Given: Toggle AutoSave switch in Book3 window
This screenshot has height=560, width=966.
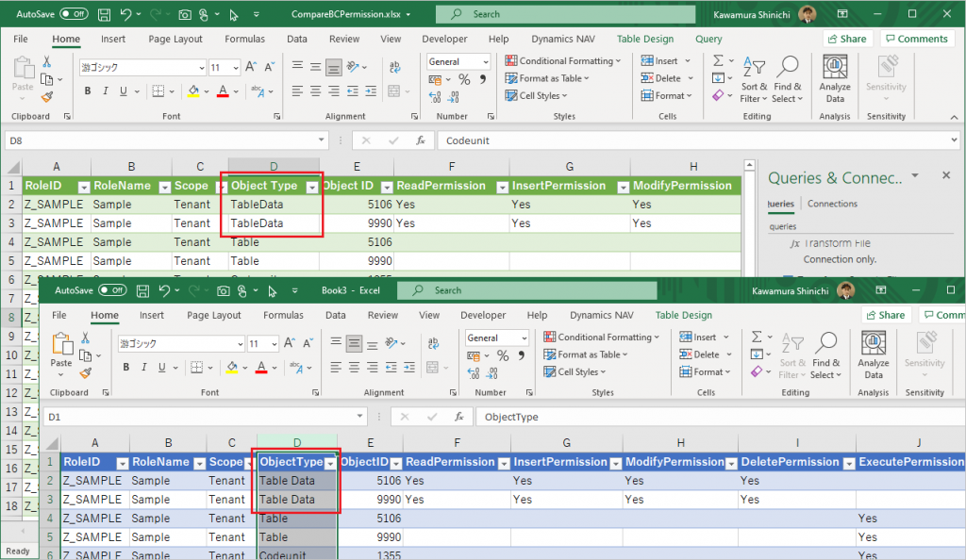Looking at the screenshot, I should [113, 290].
